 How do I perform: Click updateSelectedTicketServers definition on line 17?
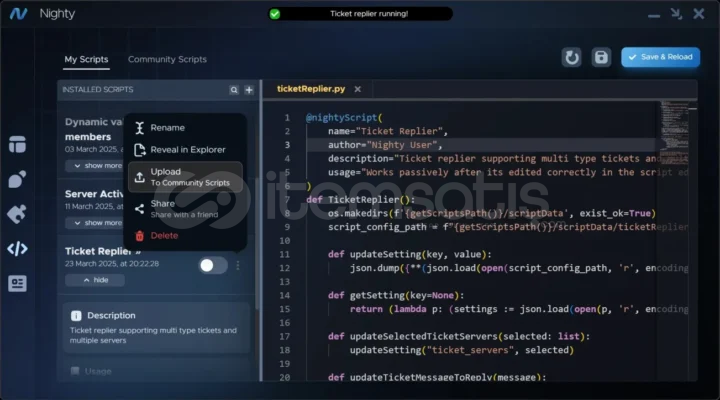click(x=459, y=337)
